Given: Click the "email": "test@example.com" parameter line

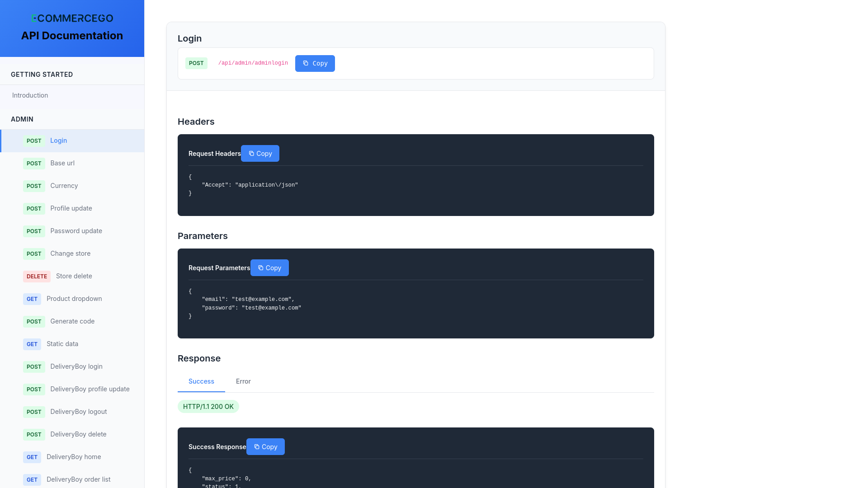Looking at the screenshot, I should coord(248,300).
